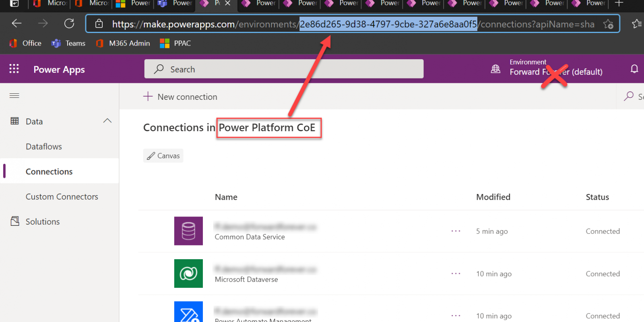Close the active browser tab
The height and width of the screenshot is (322, 644).
(227, 3)
